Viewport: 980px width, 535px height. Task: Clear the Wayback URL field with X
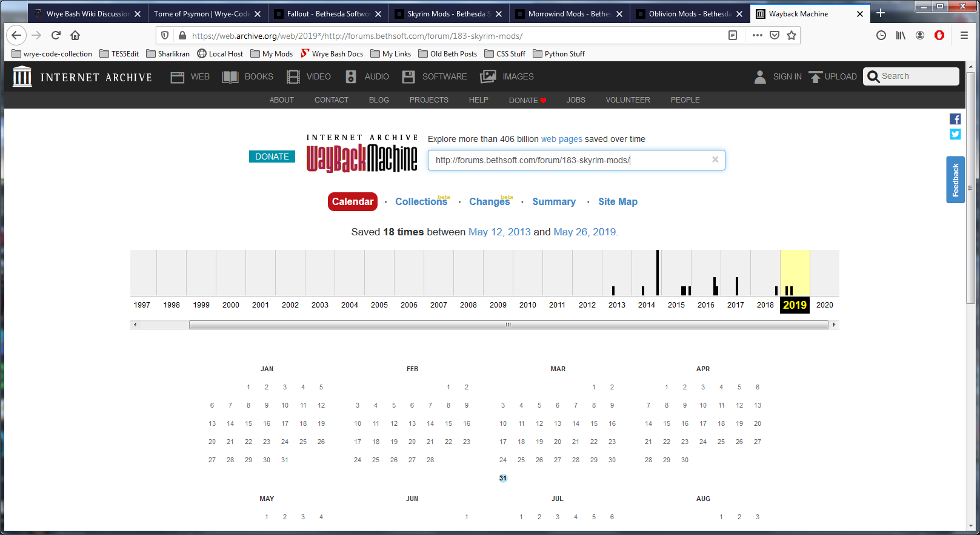[715, 160]
